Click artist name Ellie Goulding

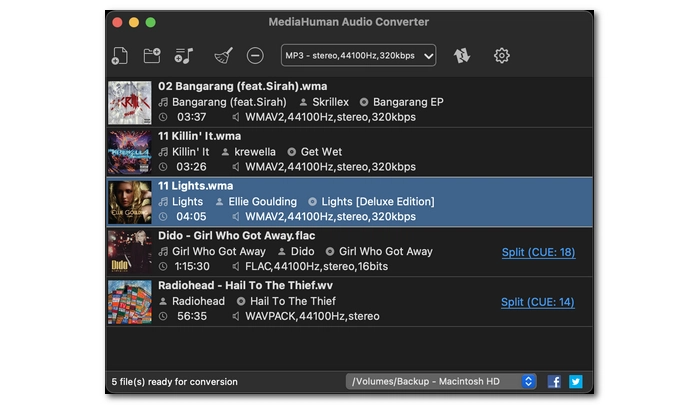[262, 202]
